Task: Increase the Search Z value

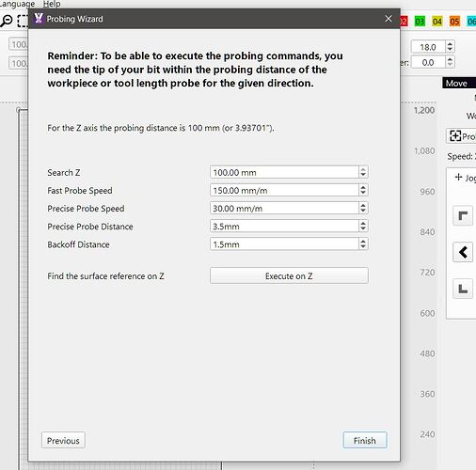Action: (363, 169)
